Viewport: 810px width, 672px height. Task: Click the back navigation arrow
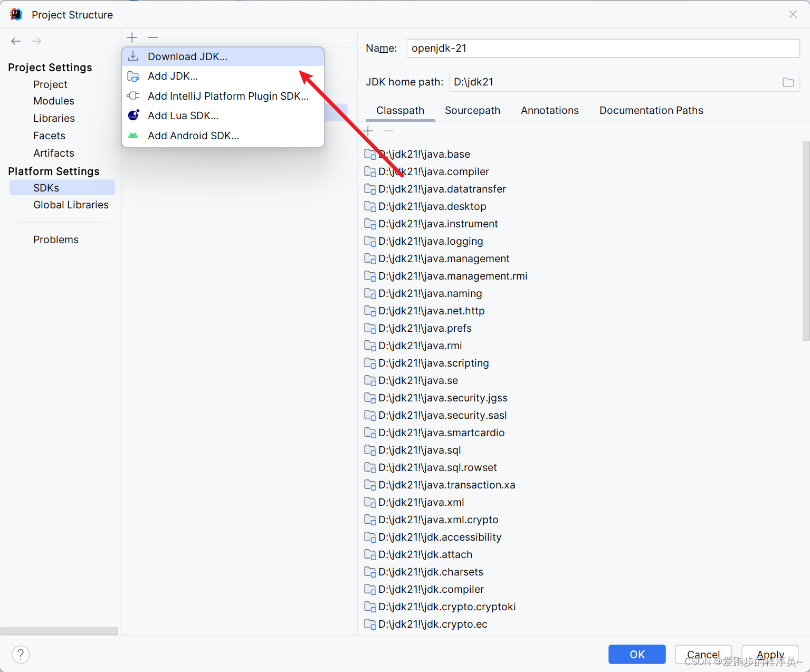(16, 41)
